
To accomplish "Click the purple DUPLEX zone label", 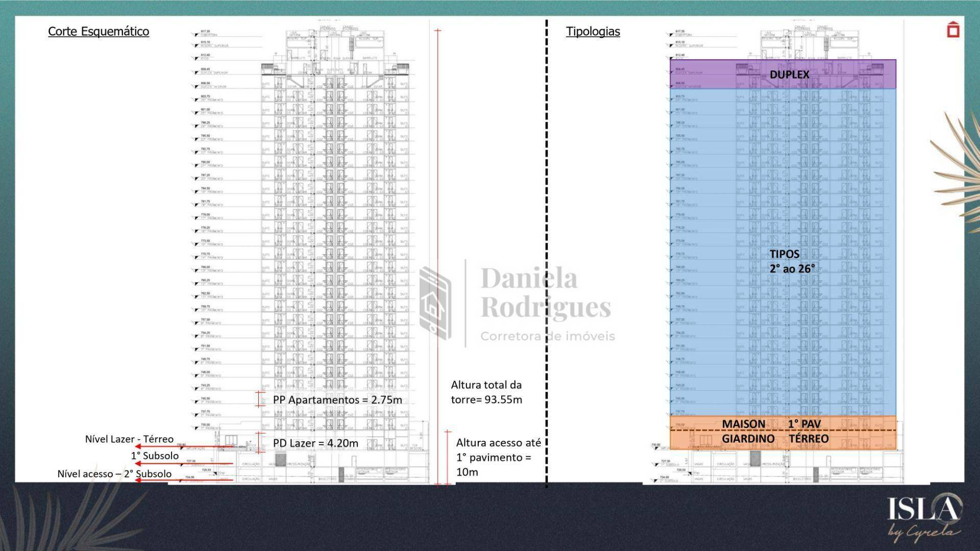I will point(789,74).
